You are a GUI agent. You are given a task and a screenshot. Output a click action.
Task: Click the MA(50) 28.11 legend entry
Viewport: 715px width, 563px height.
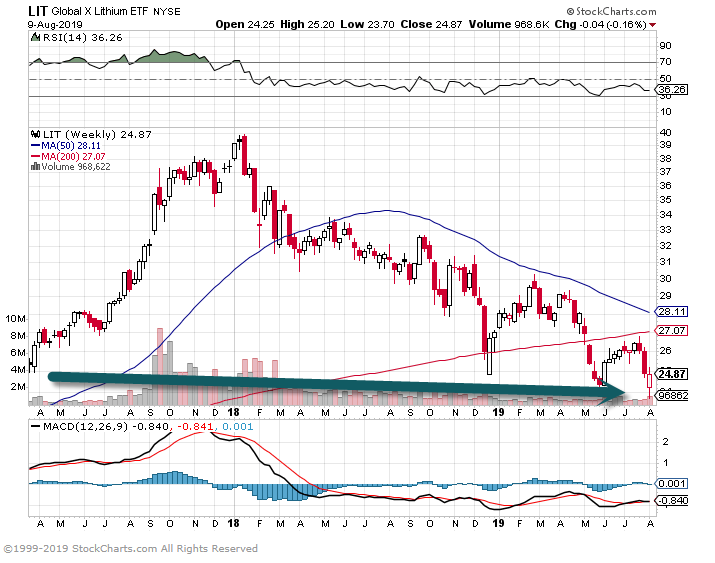pos(66,145)
